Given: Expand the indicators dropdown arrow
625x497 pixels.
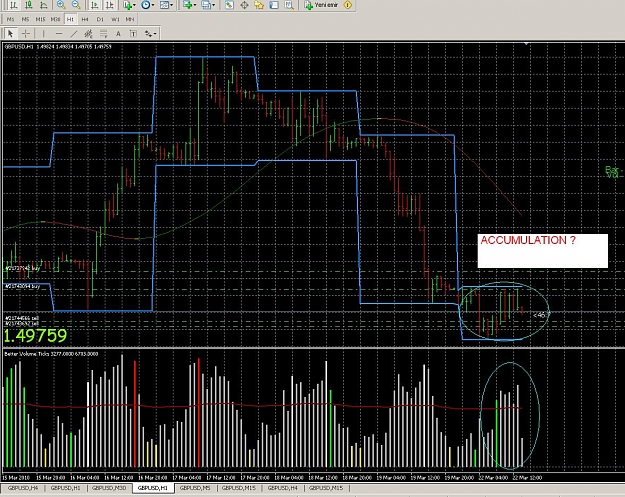Looking at the screenshot, I should 134,5.
